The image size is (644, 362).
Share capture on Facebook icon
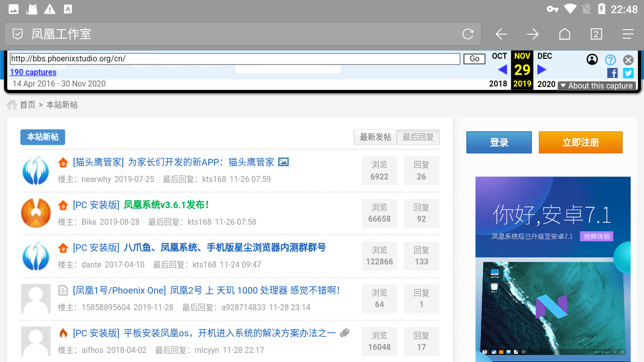click(x=612, y=73)
